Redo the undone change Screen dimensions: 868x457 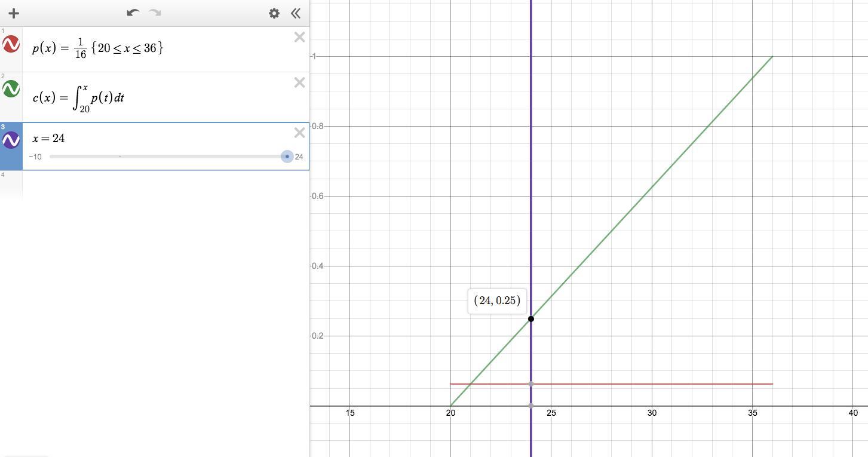click(x=155, y=13)
